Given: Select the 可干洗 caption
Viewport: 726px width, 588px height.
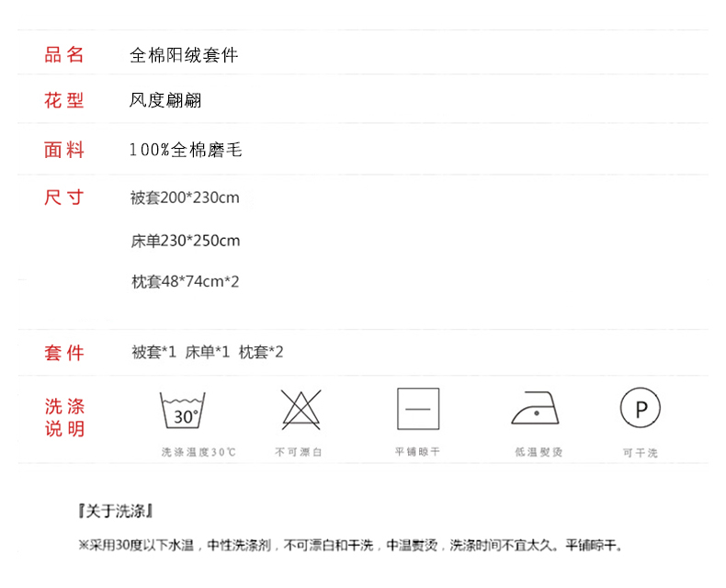Looking at the screenshot, I should [640, 453].
